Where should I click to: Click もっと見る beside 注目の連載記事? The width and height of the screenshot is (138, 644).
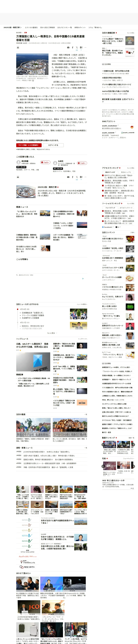click(130, 33)
